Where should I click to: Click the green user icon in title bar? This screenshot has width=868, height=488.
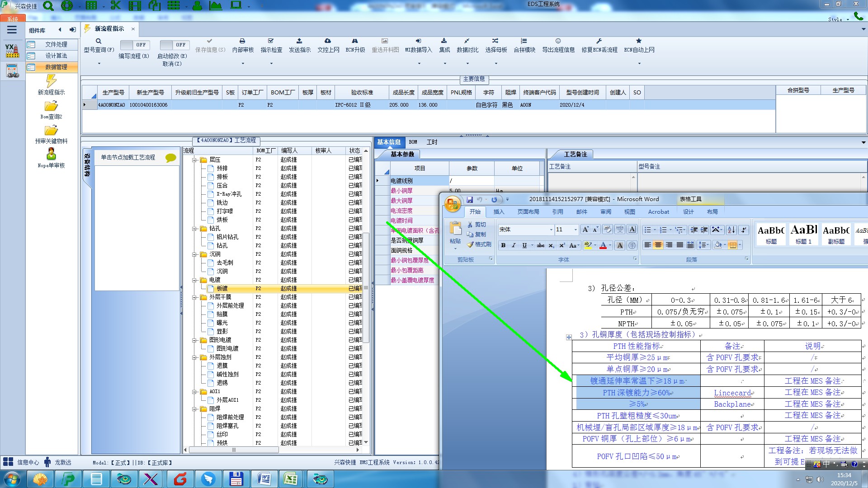(198, 6)
